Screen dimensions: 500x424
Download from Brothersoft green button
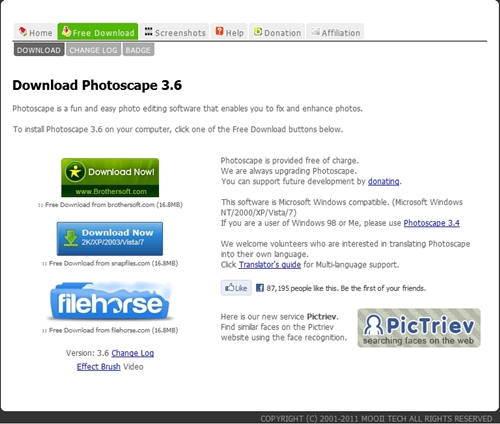click(110, 177)
